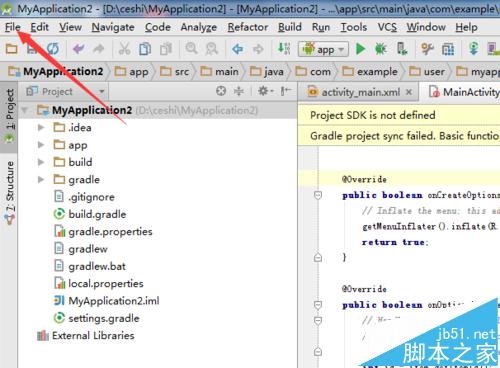Expand the .idea folder
500x368 pixels.
(41, 127)
